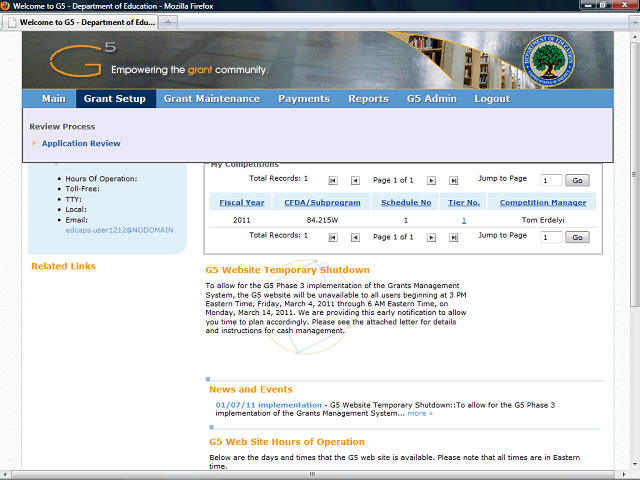
Task: Open the Payments menu
Action: pos(304,99)
